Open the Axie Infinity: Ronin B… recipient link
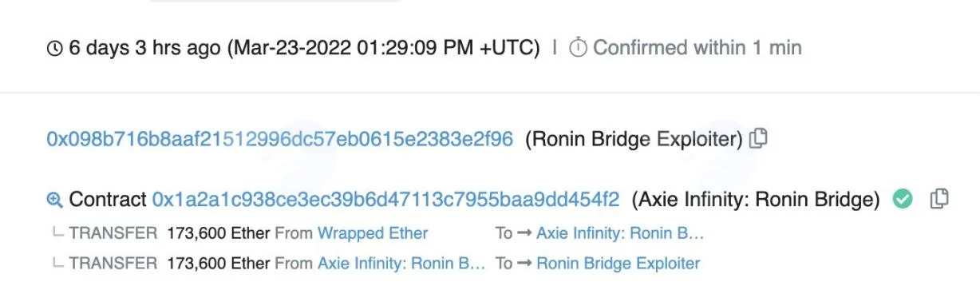Image resolution: width=980 pixels, height=302 pixels. coord(621,233)
